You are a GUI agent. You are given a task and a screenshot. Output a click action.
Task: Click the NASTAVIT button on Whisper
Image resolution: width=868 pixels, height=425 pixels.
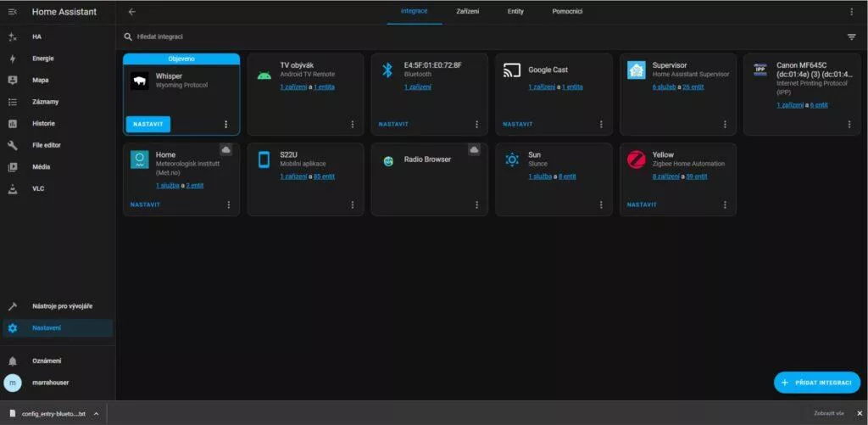[148, 124]
